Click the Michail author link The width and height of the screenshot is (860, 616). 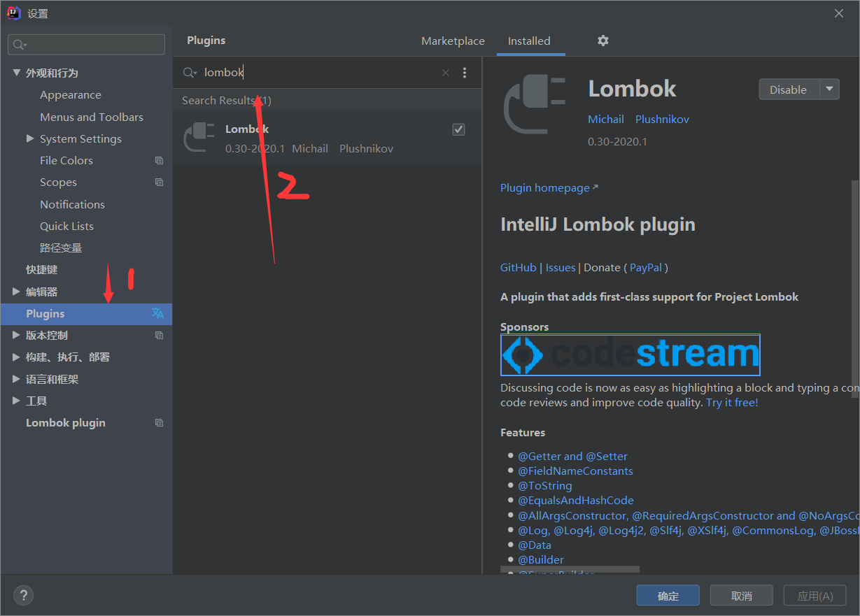click(x=606, y=119)
